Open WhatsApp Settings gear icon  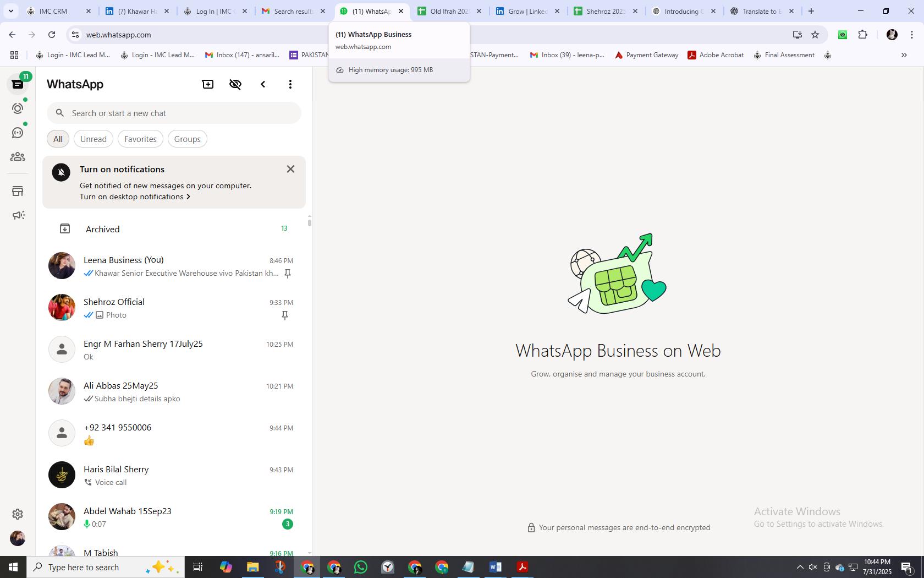click(18, 514)
